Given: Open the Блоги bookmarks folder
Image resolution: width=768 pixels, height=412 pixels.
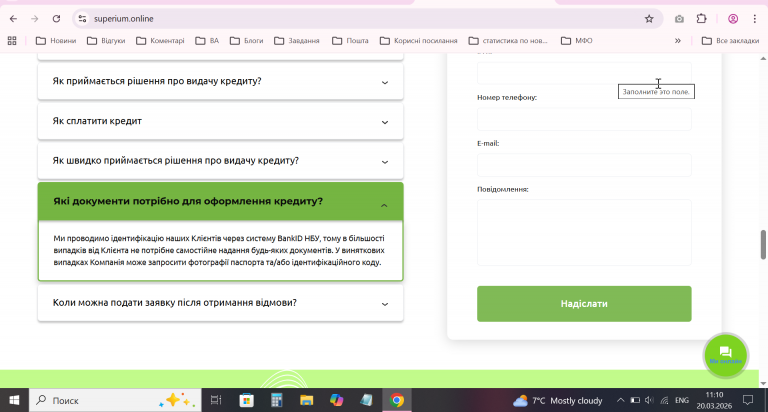Looking at the screenshot, I should click(x=246, y=41).
